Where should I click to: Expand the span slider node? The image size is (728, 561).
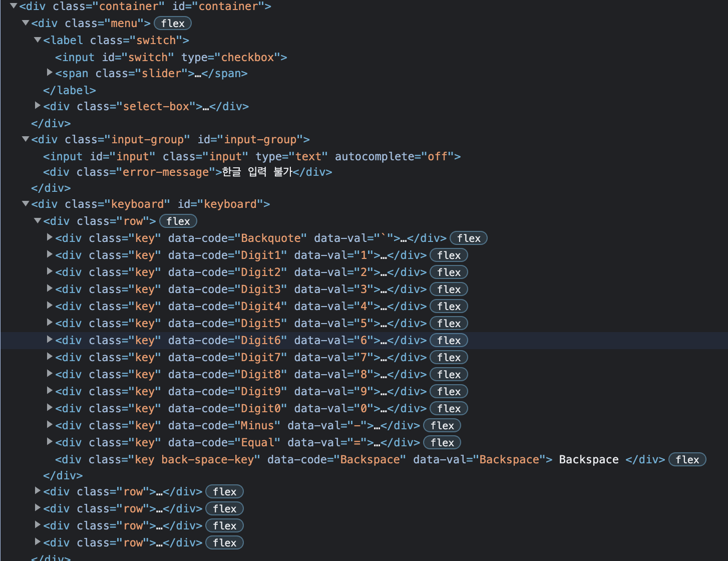pos(50,73)
